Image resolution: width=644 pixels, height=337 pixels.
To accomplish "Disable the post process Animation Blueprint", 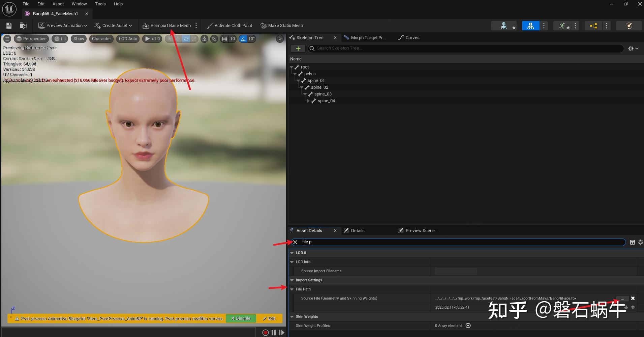I will click(241, 318).
